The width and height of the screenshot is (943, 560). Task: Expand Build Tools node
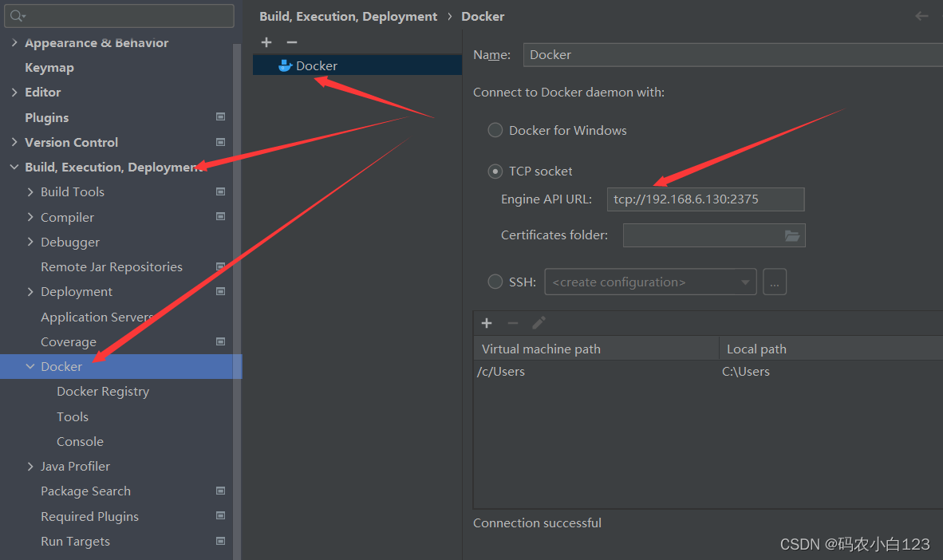(30, 191)
